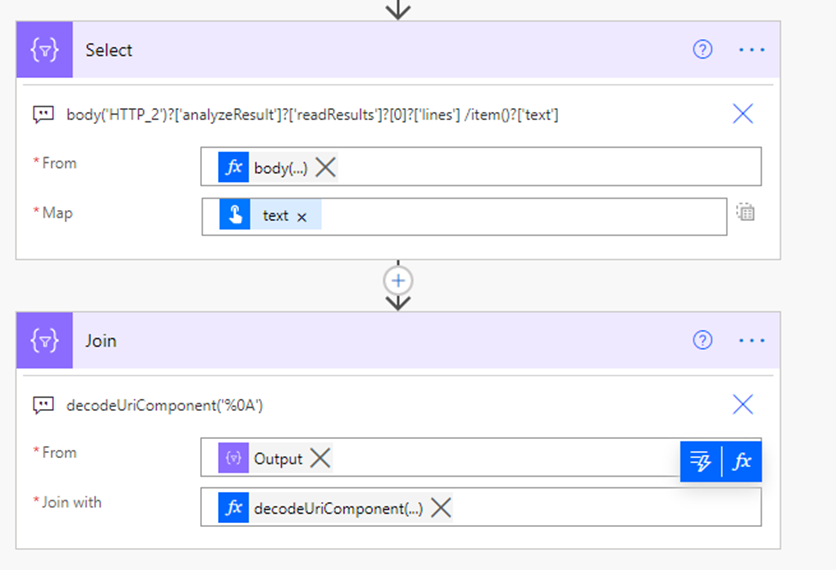Click the Join with field label
This screenshot has height=570, width=836.
pyautogui.click(x=71, y=502)
